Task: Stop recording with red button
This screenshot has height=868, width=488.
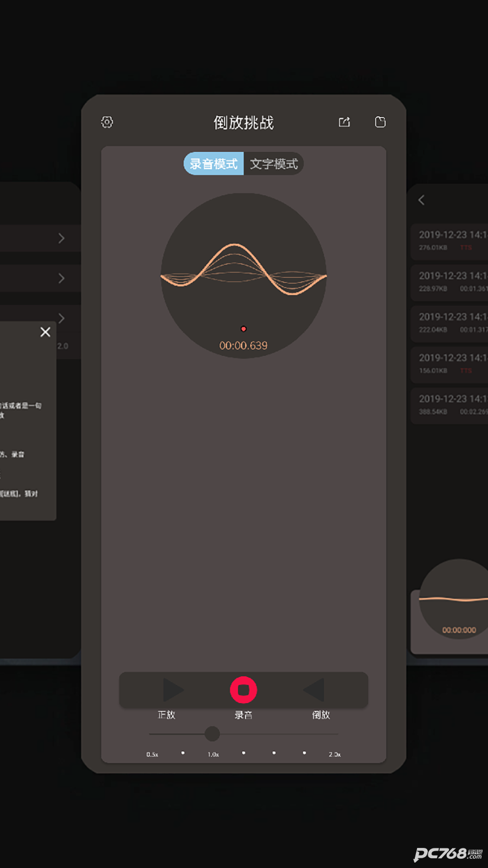Action: point(243,690)
